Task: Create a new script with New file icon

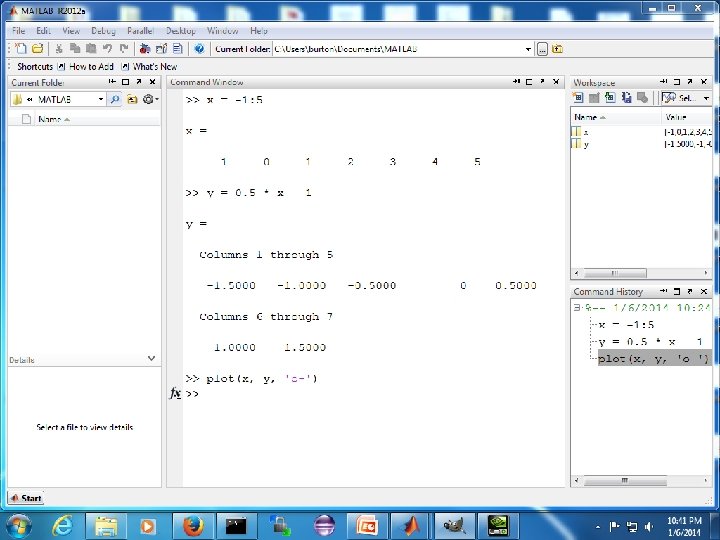Action: [21, 48]
